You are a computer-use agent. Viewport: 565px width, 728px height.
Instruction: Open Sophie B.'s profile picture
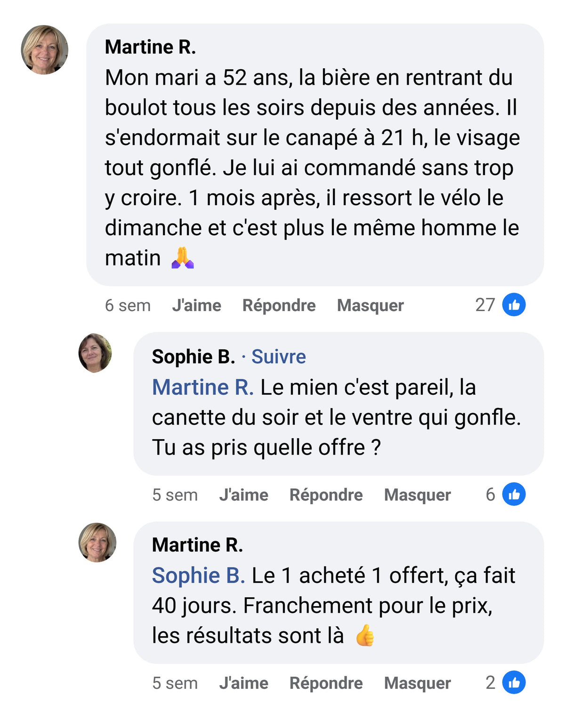pos(95,353)
